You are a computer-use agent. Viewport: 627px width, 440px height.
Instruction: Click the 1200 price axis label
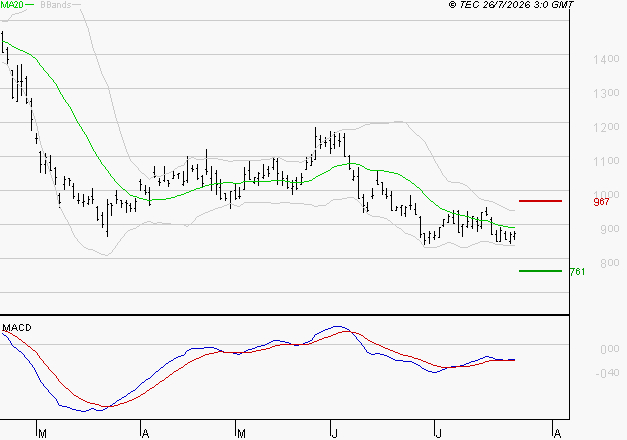606,127
